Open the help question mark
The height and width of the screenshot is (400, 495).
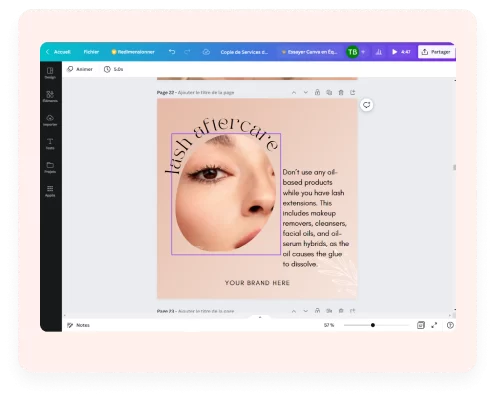[x=450, y=325]
